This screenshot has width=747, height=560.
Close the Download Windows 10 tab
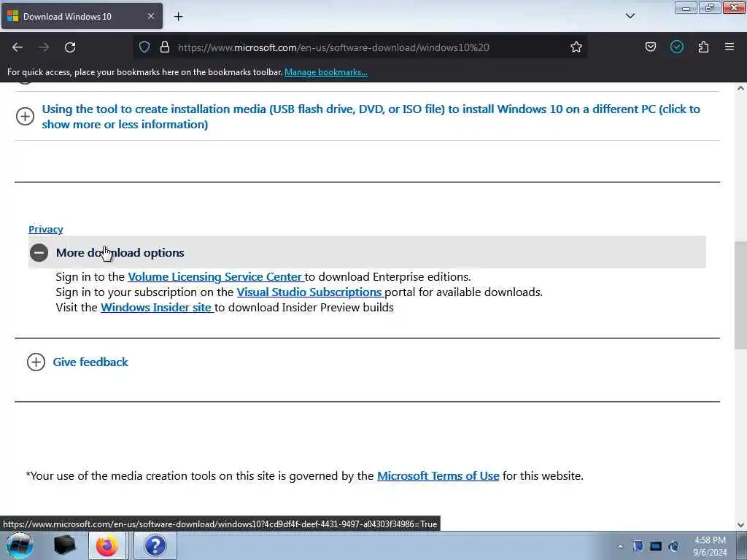point(150,16)
